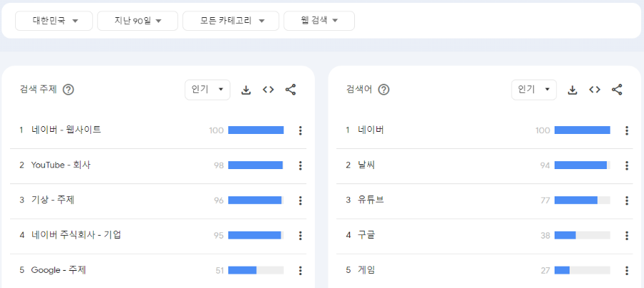Select the 네이버 - 웹사이트 topic
This screenshot has width=644, height=288.
[x=66, y=130]
